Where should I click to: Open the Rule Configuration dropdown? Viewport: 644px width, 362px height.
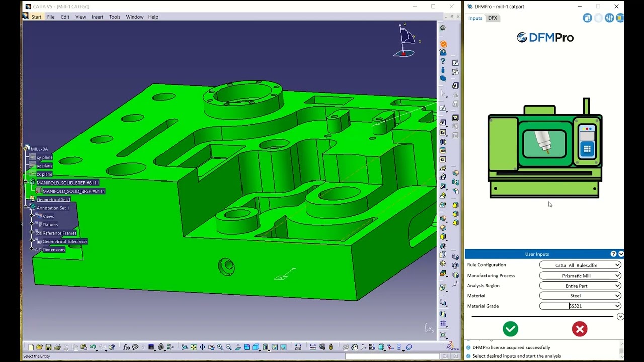click(580, 265)
